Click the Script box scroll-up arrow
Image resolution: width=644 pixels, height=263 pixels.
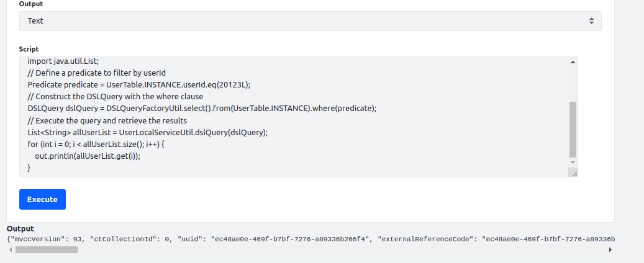pos(573,62)
